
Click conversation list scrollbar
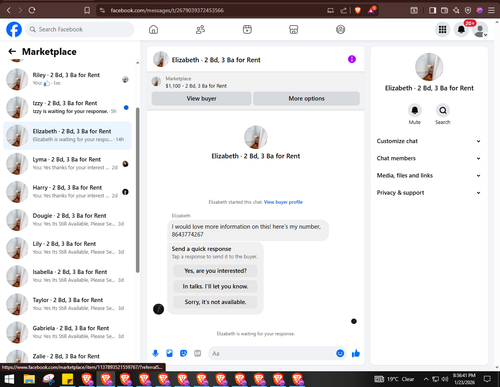138,190
